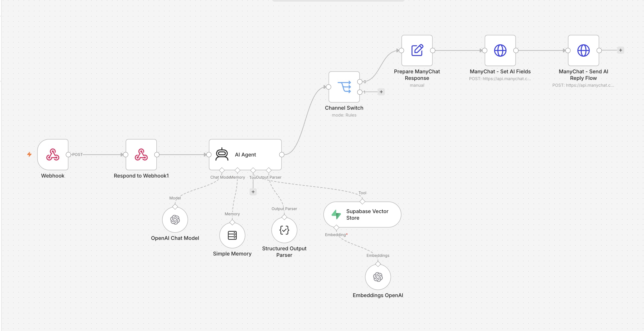Click the AI Agent Output Parser diamond connector
644x331 pixels.
point(269,170)
